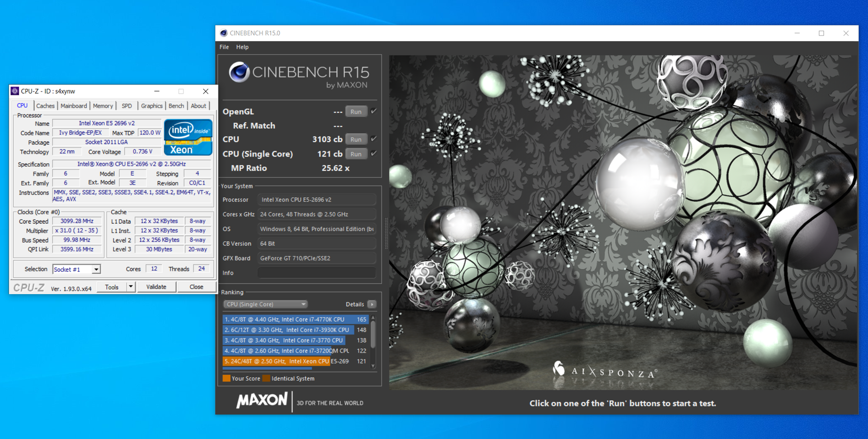Screen dimensions: 868x439
Task: Select ranking row i7-4770K CPU 165
Action: click(296, 319)
